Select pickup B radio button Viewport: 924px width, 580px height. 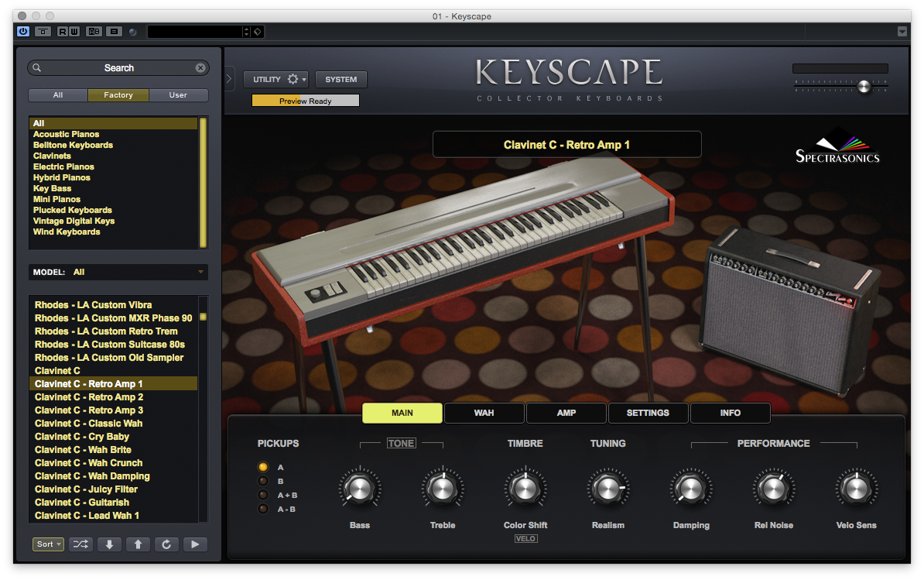pyautogui.click(x=263, y=481)
